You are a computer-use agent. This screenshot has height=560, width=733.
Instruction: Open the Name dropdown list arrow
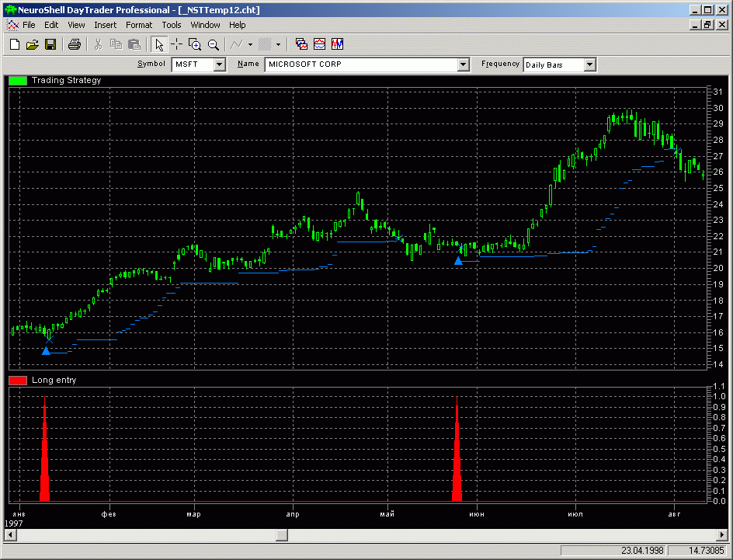coord(464,64)
